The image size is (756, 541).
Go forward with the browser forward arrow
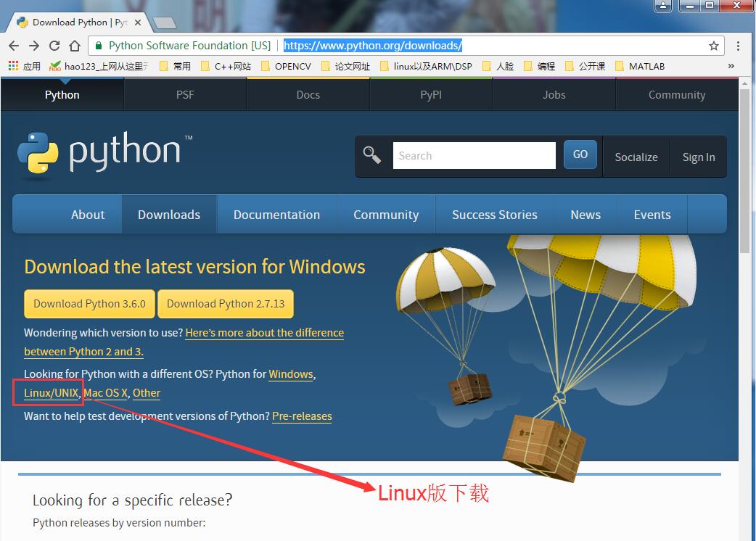pyautogui.click(x=34, y=46)
